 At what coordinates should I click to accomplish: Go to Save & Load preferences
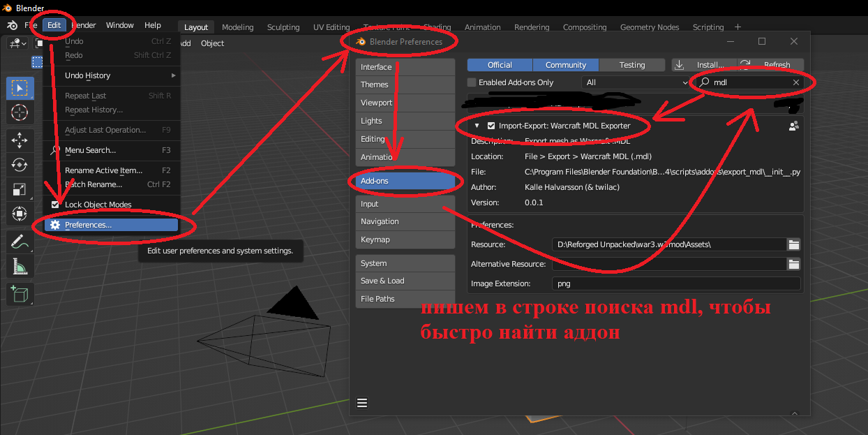pos(405,281)
